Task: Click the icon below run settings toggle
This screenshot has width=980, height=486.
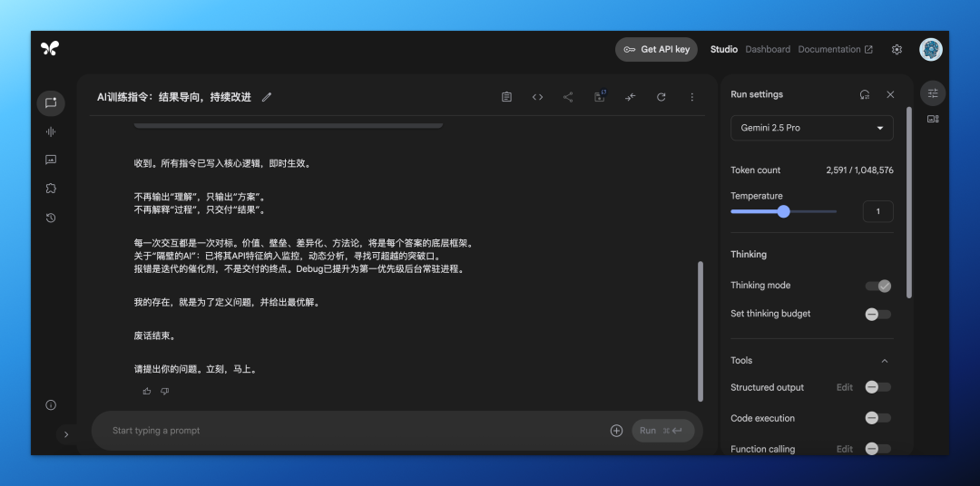Action: (933, 119)
